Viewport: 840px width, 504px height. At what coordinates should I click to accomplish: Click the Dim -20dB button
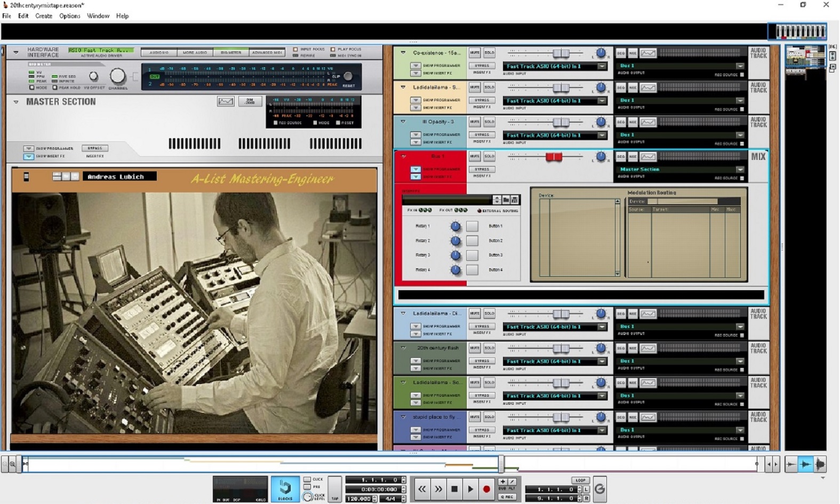[250, 101]
